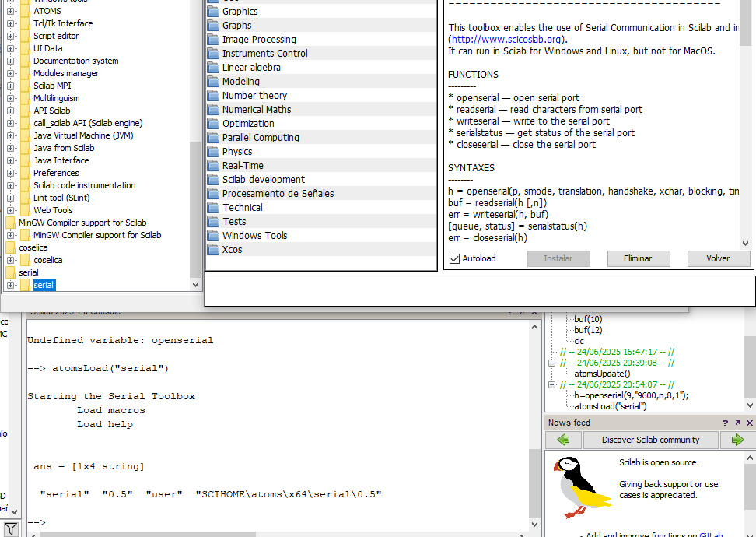Select the Optimization folder icon

pyautogui.click(x=213, y=124)
